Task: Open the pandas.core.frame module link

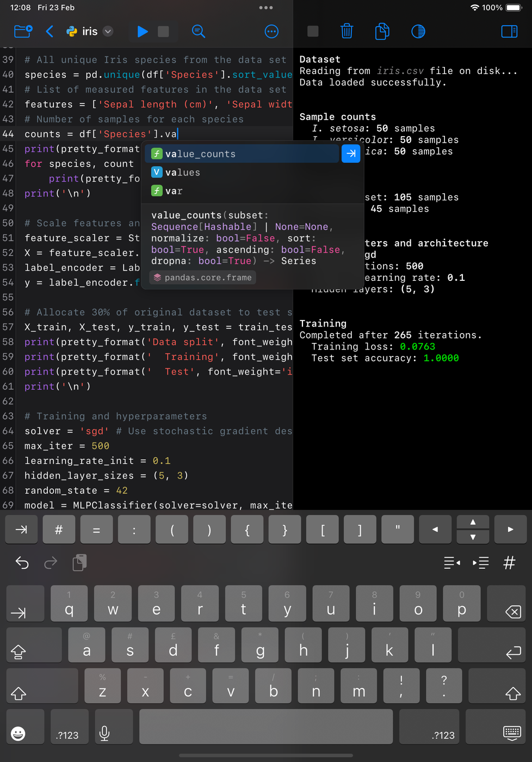Action: (x=202, y=278)
